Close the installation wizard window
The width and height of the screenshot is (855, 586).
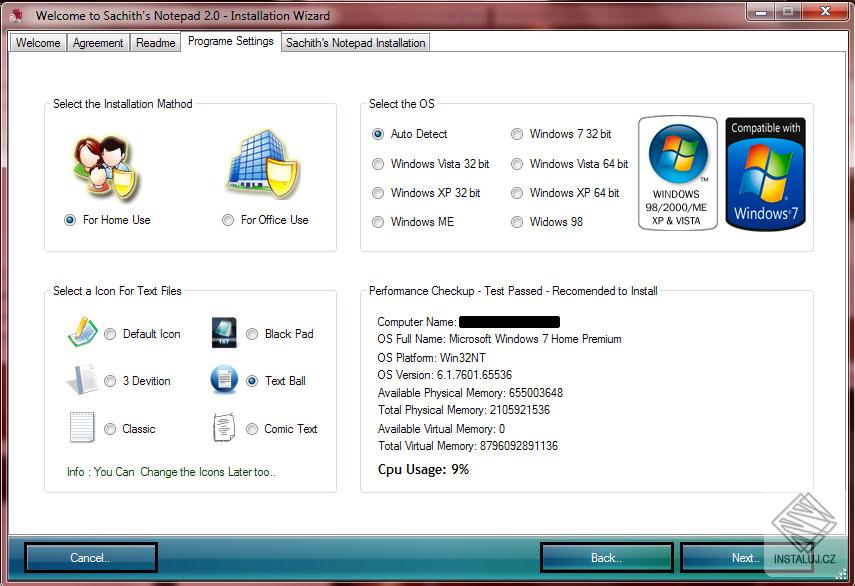coord(825,11)
